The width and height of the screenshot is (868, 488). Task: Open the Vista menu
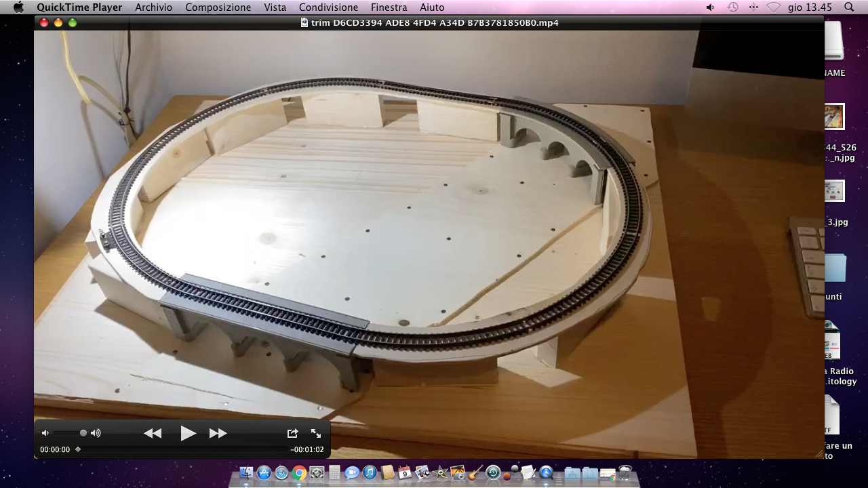(275, 7)
